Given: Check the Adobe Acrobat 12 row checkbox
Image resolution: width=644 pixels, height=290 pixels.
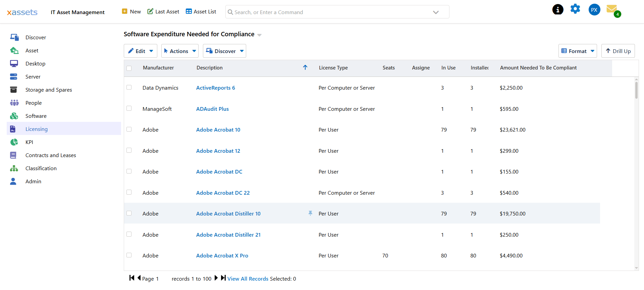Looking at the screenshot, I should (129, 150).
